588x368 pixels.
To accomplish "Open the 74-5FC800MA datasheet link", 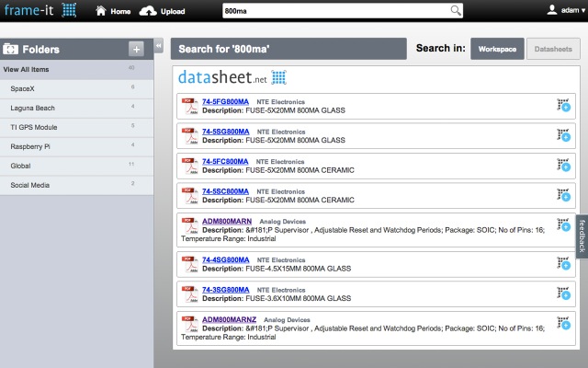I will (225, 162).
